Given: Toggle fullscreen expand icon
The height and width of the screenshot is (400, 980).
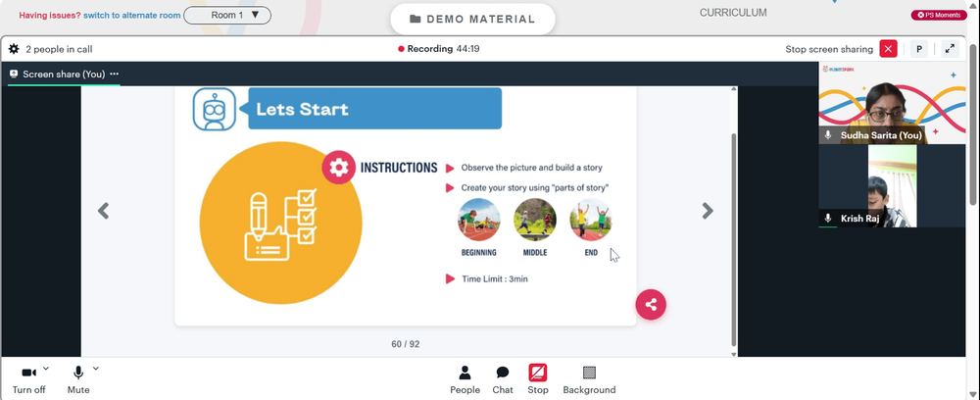Looking at the screenshot, I should point(950,49).
